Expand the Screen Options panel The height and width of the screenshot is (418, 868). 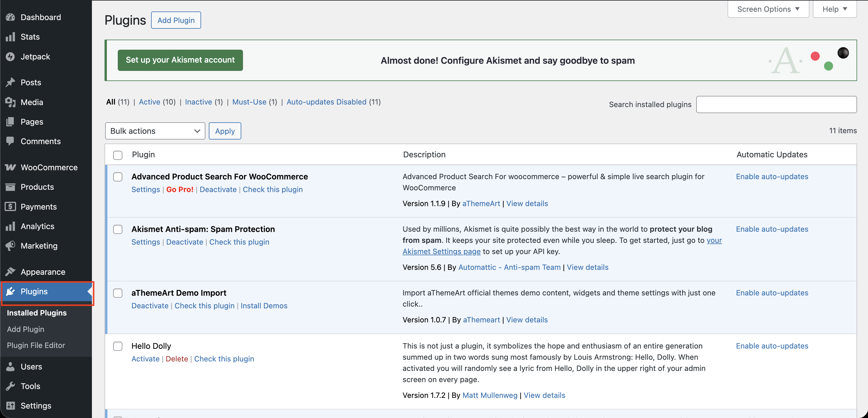[768, 9]
